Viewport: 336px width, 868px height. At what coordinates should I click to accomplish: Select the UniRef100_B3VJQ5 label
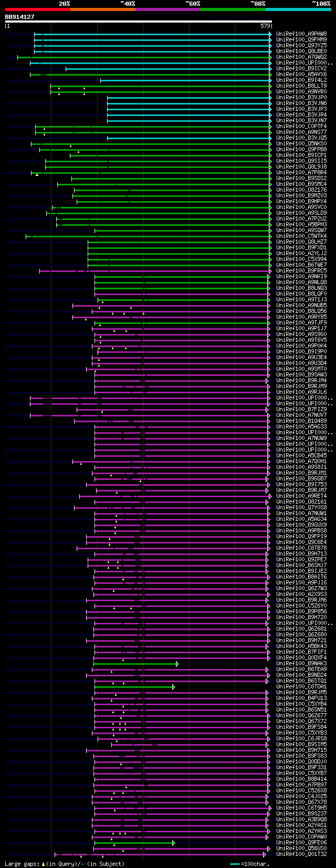click(301, 138)
